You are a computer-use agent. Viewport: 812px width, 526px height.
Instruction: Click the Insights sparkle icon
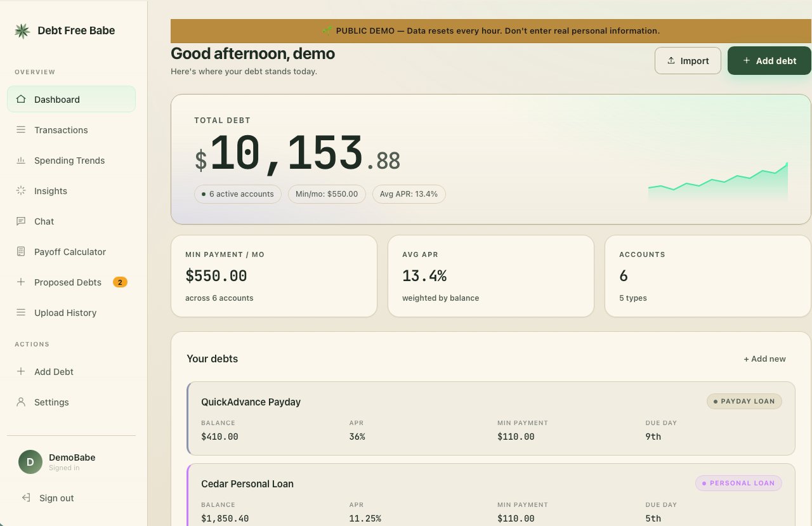pyautogui.click(x=21, y=190)
